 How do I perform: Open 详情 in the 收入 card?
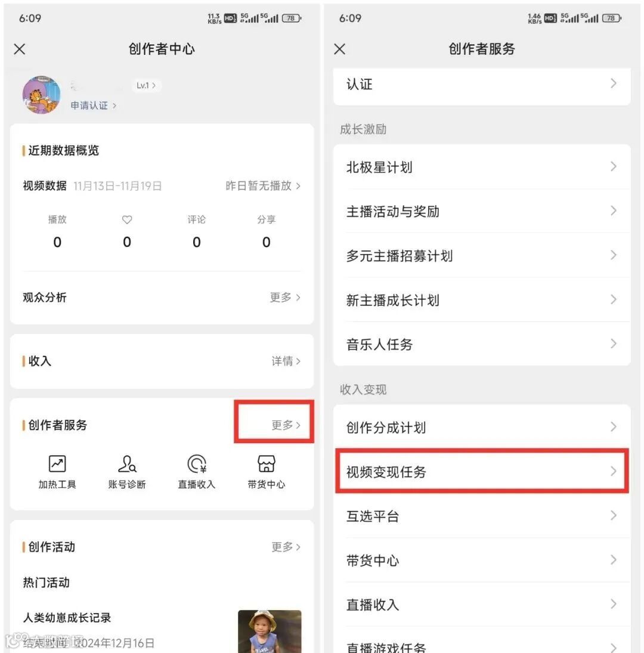click(286, 361)
